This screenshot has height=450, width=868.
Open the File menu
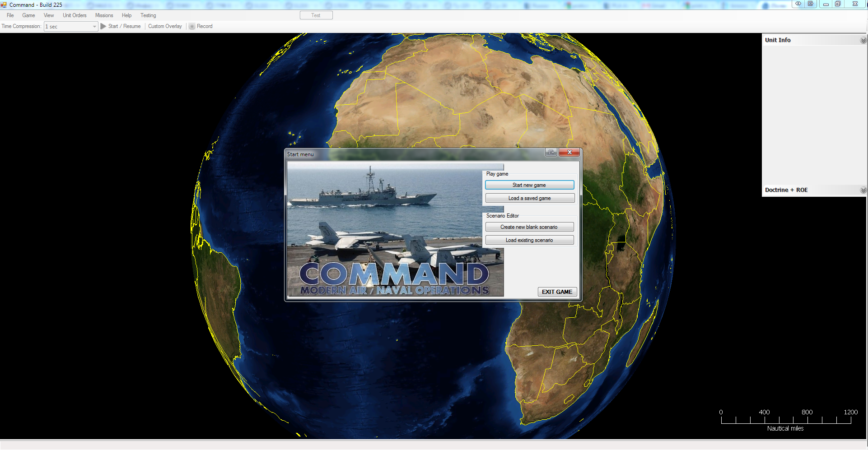[x=10, y=15]
